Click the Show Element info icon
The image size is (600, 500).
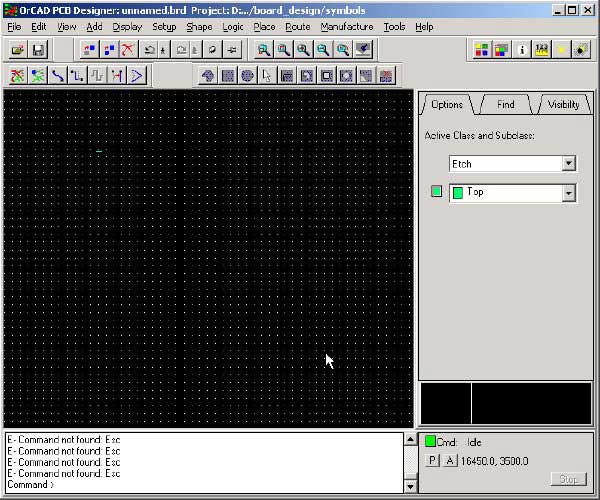[x=523, y=49]
